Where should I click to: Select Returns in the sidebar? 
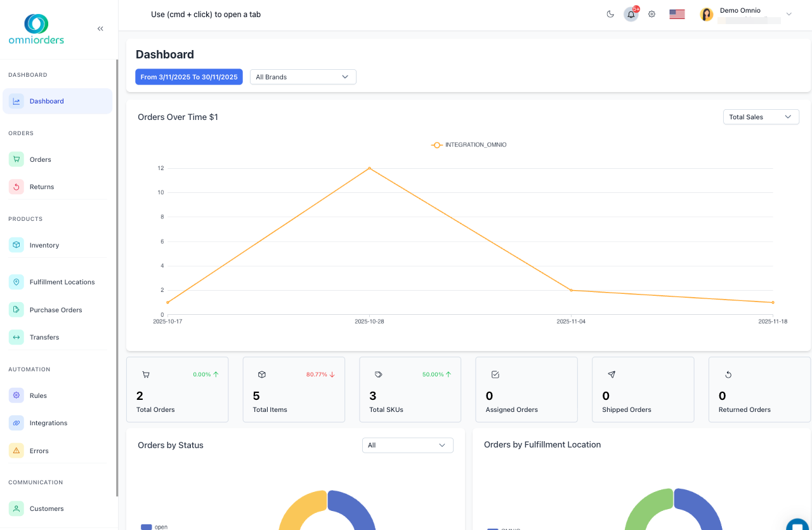tap(42, 187)
